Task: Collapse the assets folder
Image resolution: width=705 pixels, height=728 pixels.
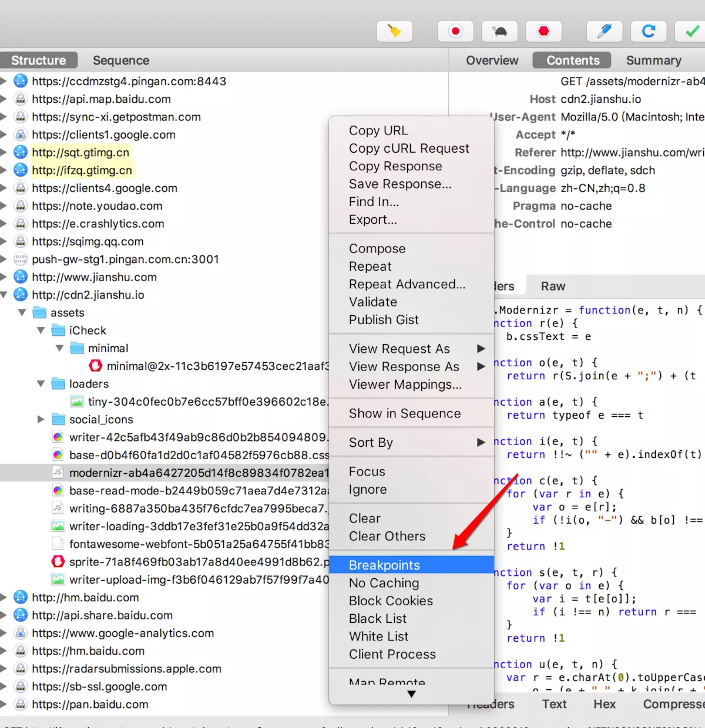Action: [x=22, y=312]
